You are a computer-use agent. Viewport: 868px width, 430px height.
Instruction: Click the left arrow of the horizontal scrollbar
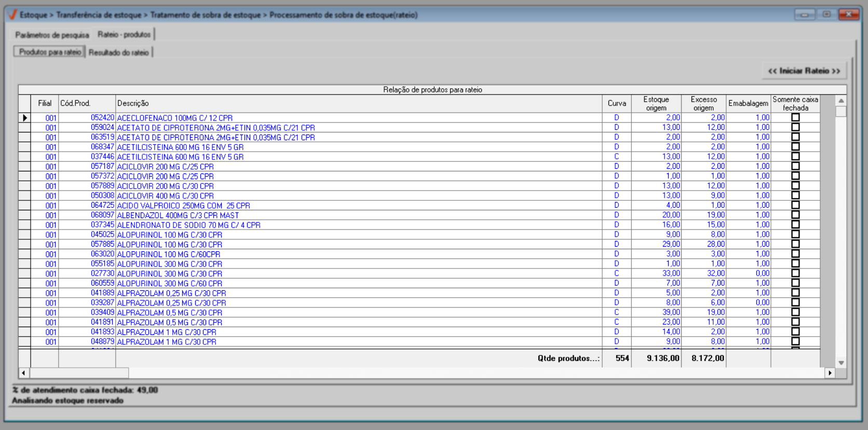click(24, 373)
